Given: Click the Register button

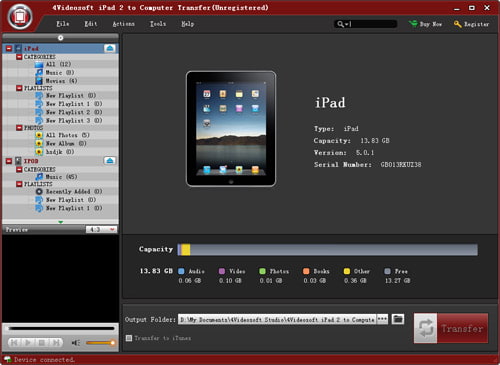Looking at the screenshot, I should click(471, 24).
